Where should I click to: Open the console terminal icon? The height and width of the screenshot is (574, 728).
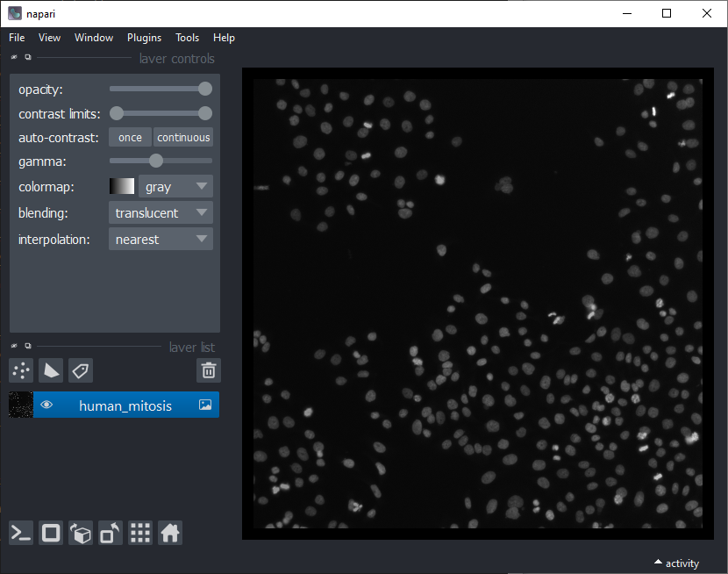pos(21,533)
